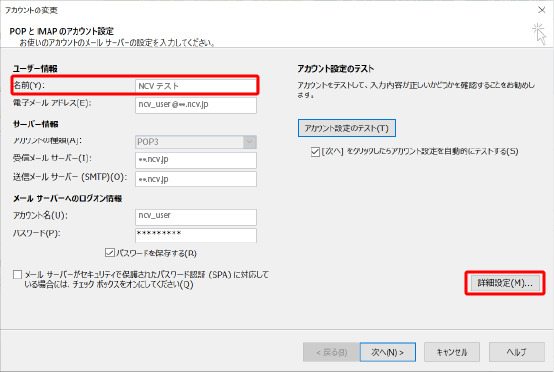Click the パスワード(P) field
Viewport: 554px width, 372px height.
click(x=196, y=235)
